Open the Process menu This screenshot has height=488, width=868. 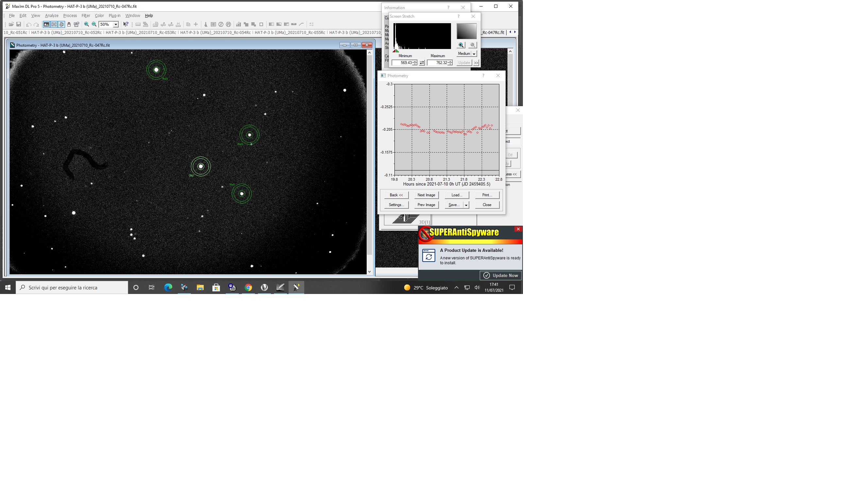tap(70, 15)
